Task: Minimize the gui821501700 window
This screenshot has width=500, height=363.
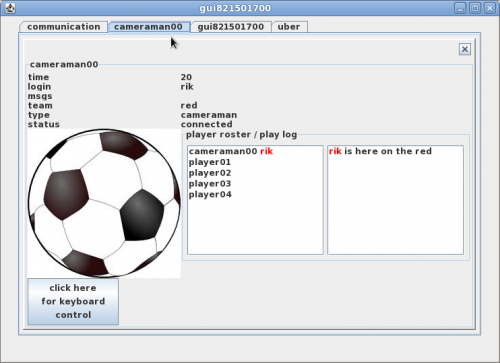Action: coord(460,8)
